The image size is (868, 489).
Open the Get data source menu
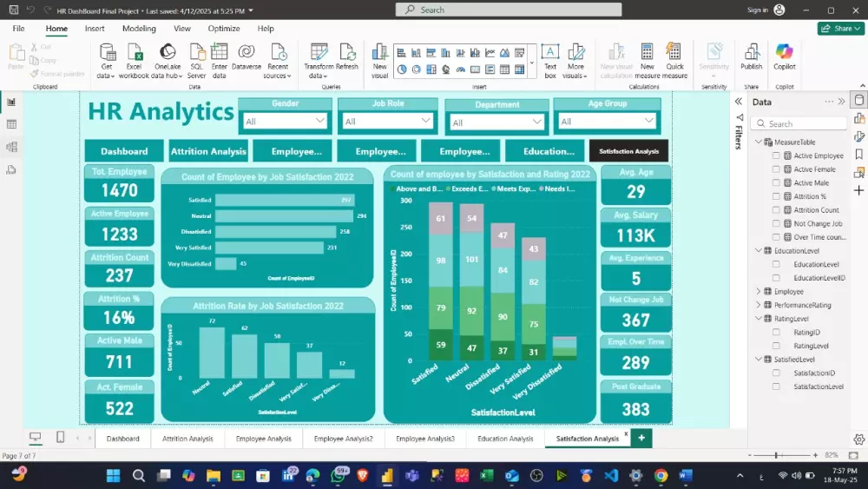pyautogui.click(x=106, y=61)
